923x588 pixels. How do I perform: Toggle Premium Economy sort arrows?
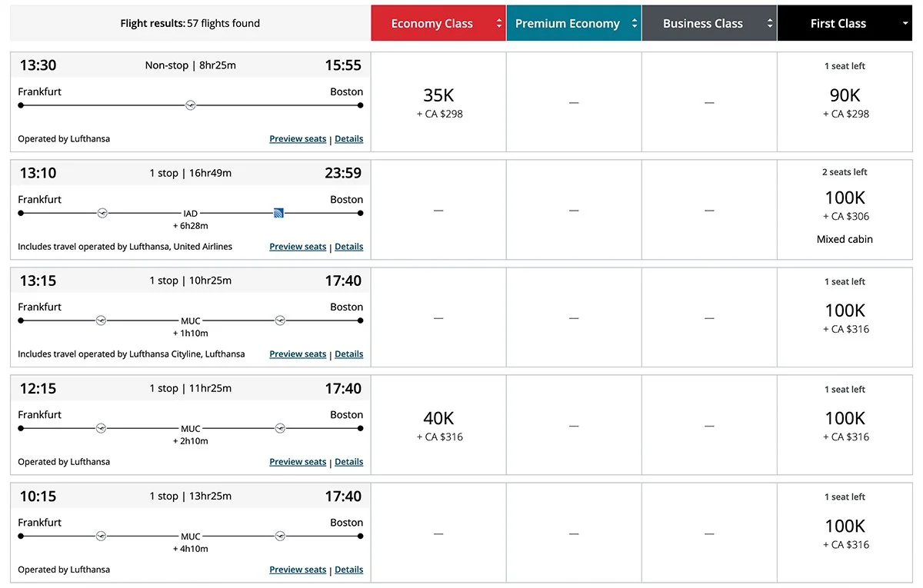[635, 24]
